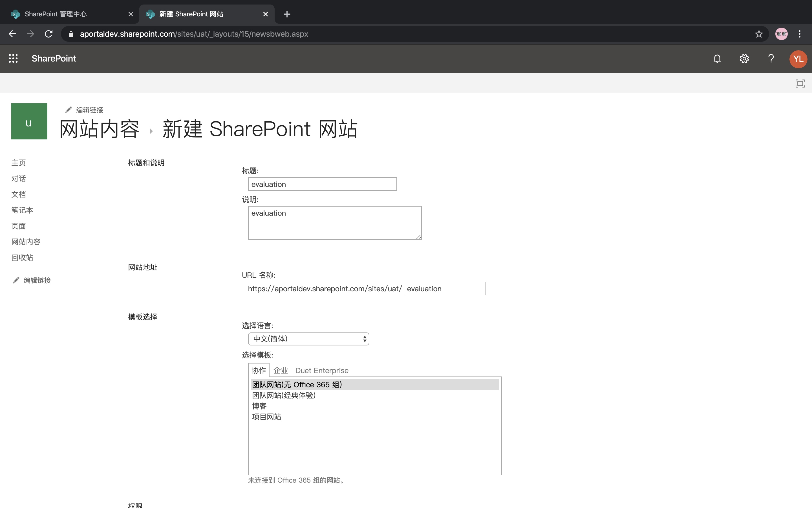Open 网站内容 in the left navigation
This screenshot has width=812, height=508.
[x=26, y=242]
